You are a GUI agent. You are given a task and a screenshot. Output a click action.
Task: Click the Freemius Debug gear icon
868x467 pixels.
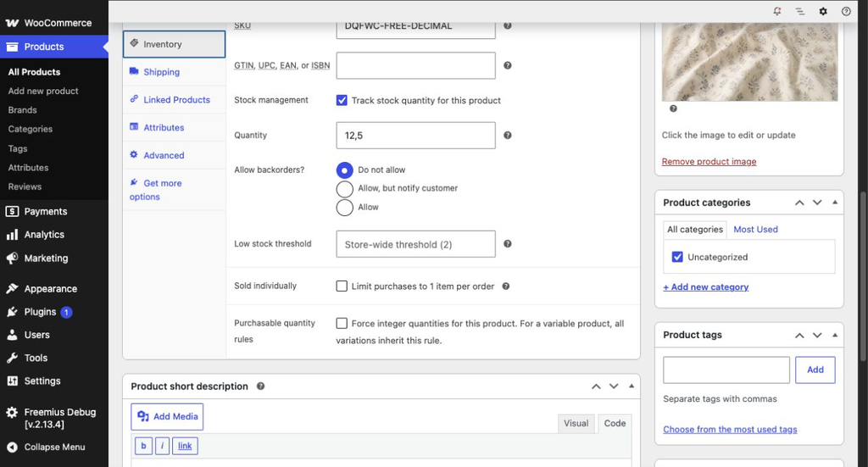12,412
